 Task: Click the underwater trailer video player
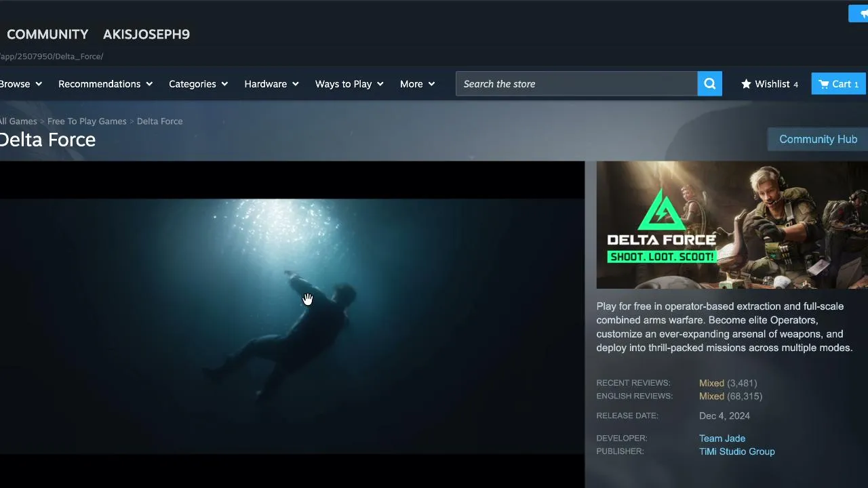[x=292, y=326]
